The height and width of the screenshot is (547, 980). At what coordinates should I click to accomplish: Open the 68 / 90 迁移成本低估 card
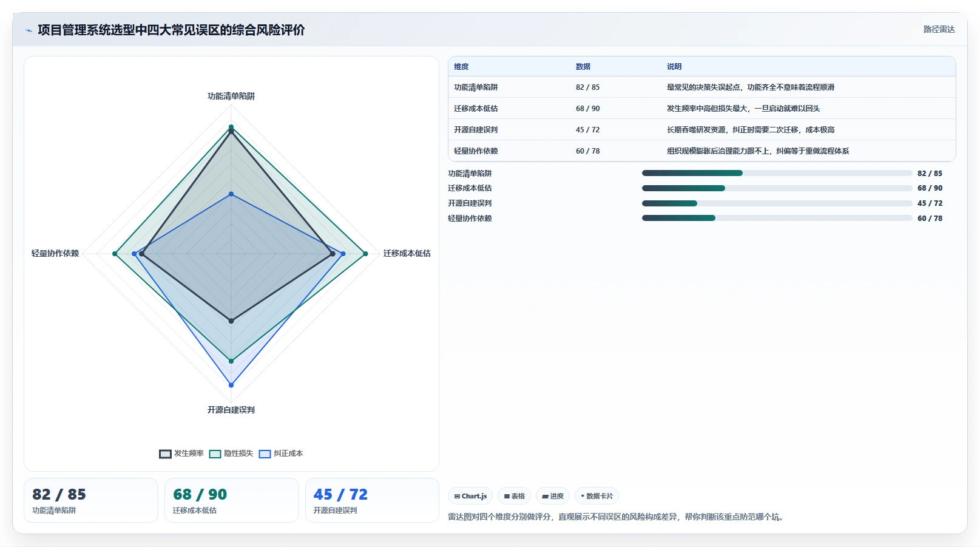coord(232,500)
